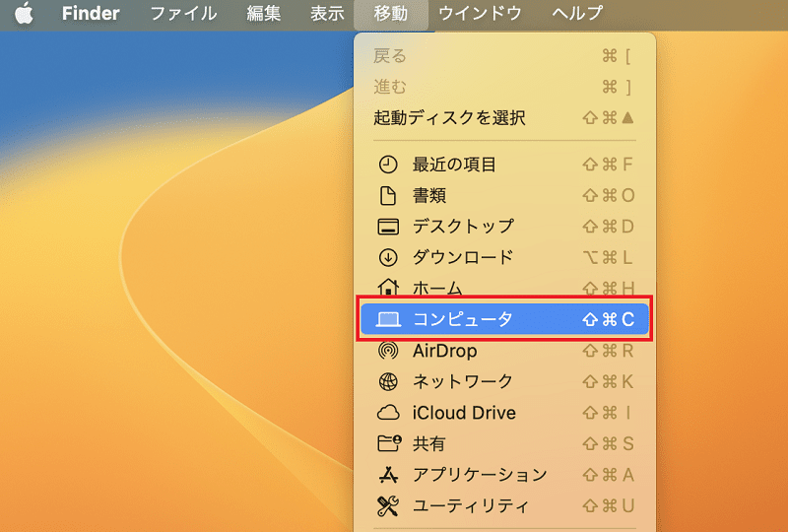
Task: Select 最近の項目 text entry
Action: pos(454,165)
